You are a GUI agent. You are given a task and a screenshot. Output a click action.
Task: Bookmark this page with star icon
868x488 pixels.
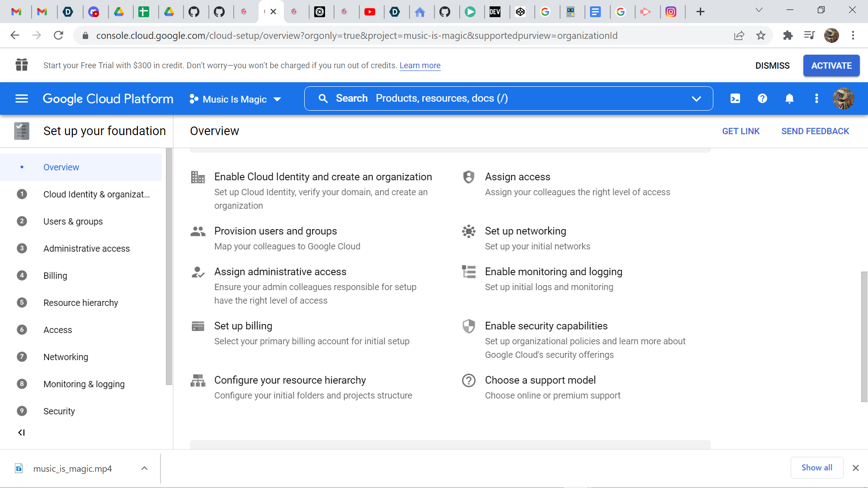pos(761,36)
